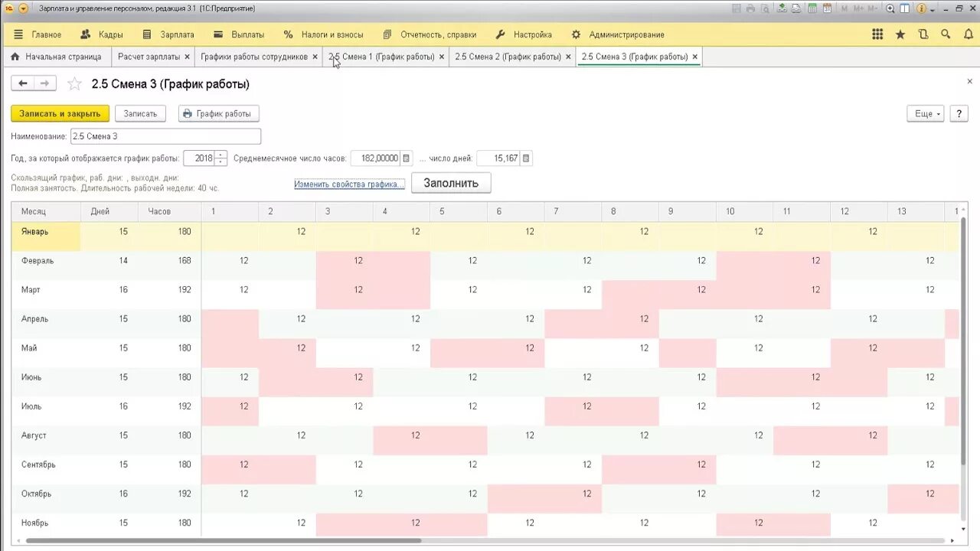Screen dimensions: 980x551
Task: Click the Записать и закрыть button
Action: click(x=60, y=113)
